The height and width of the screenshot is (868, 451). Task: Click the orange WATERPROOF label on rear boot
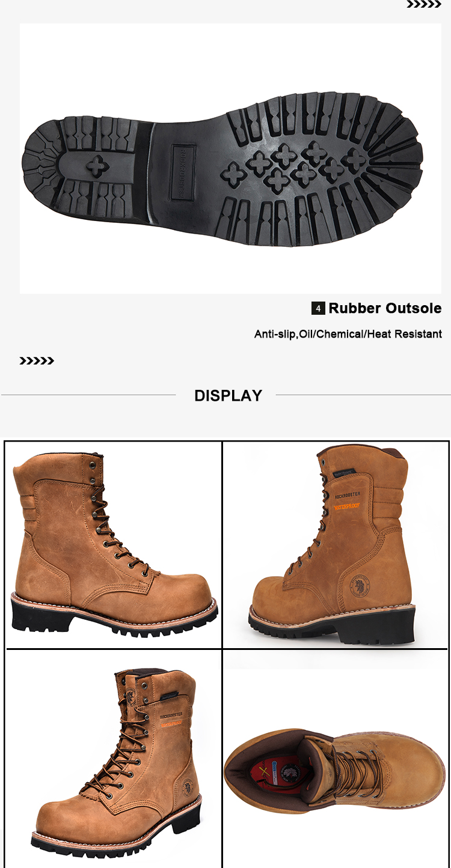(347, 507)
